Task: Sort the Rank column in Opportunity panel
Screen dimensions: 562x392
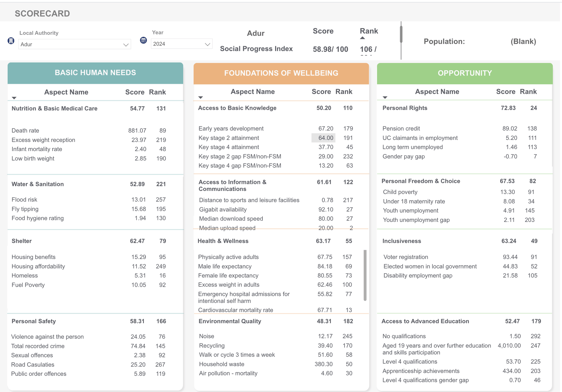Action: click(x=528, y=92)
